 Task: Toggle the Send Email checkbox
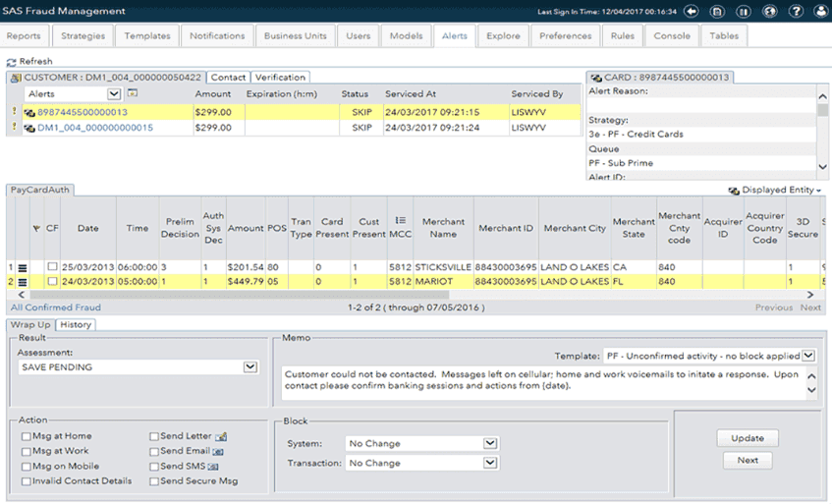point(154,452)
